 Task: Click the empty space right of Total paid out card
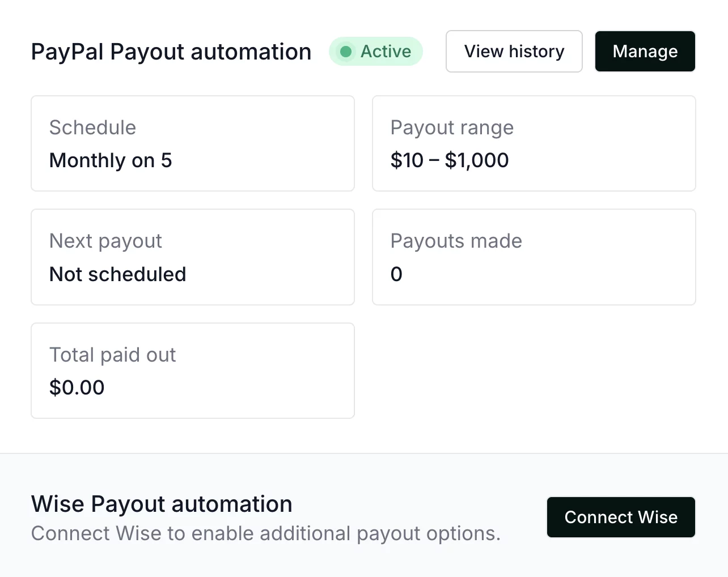pos(533,371)
